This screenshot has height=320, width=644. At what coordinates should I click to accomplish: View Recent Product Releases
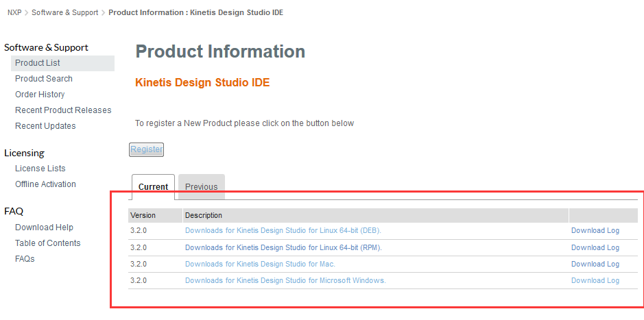click(x=63, y=110)
